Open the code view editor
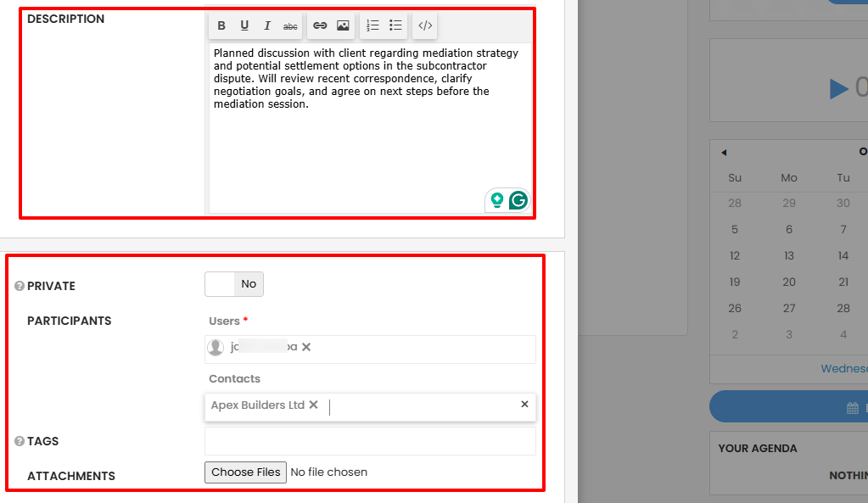Image resolution: width=868 pixels, height=503 pixels. [424, 25]
